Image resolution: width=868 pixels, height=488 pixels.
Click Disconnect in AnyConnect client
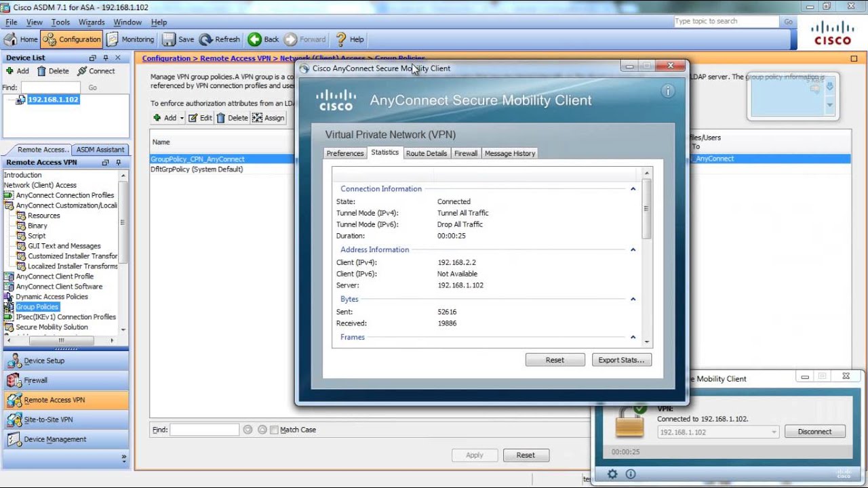coord(814,432)
